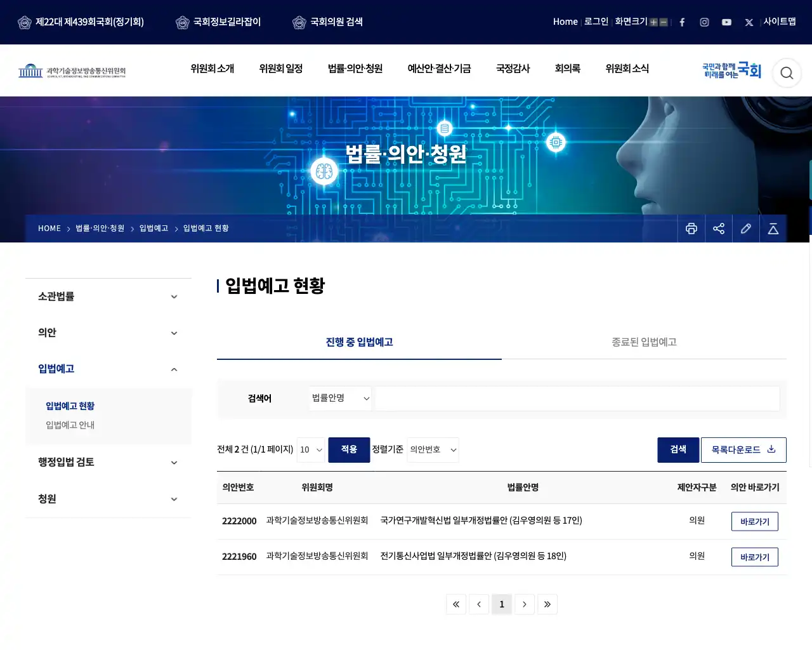Viewport: 812px width, 650px height.
Task: Open the Facebook icon link
Action: [x=682, y=22]
